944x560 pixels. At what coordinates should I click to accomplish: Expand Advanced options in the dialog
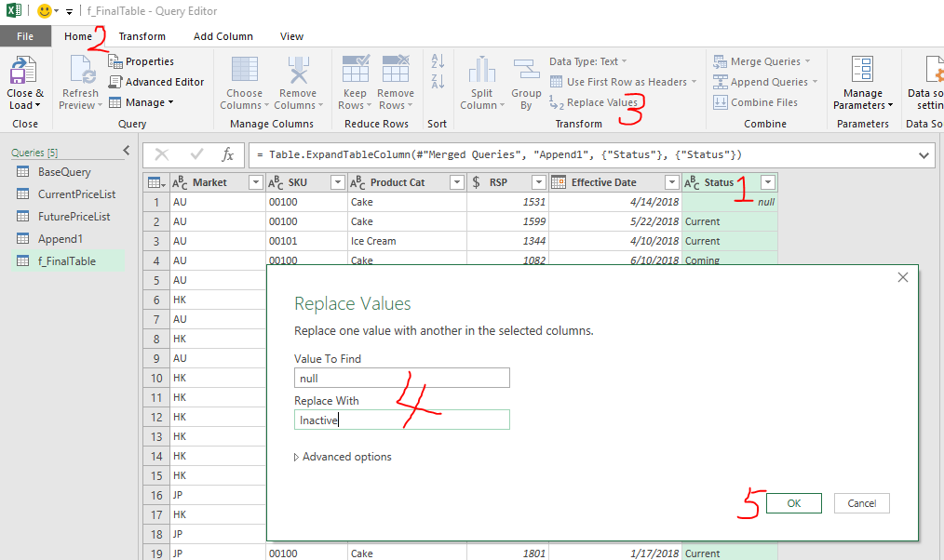(x=343, y=457)
